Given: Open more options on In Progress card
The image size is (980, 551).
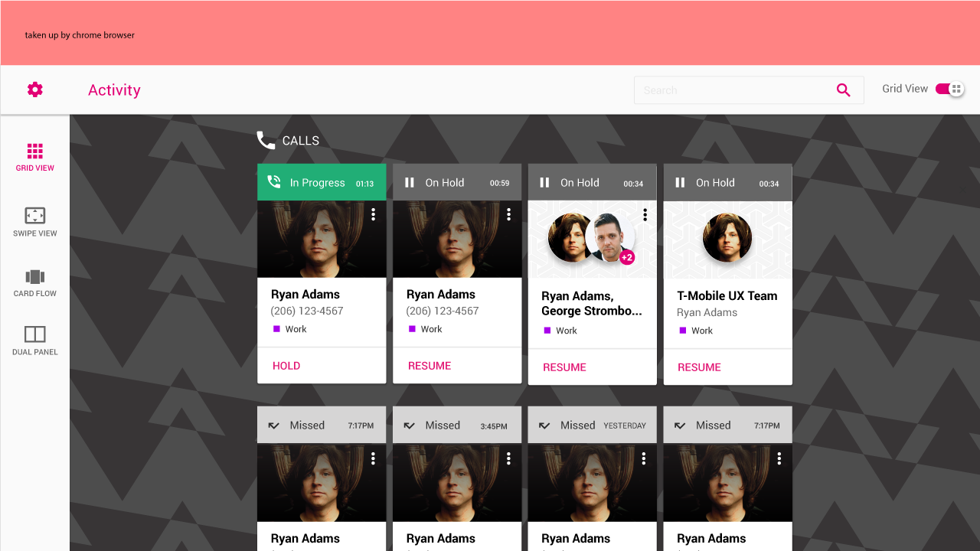Looking at the screenshot, I should [374, 214].
